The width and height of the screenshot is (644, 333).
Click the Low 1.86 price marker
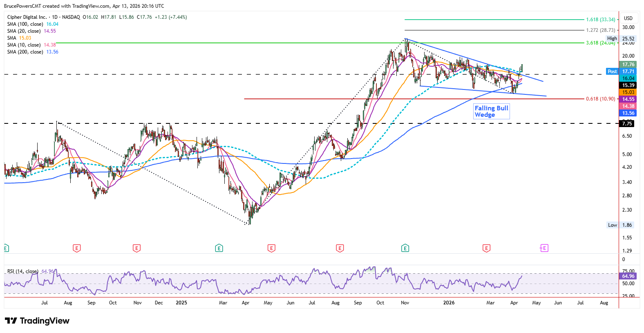(620, 225)
